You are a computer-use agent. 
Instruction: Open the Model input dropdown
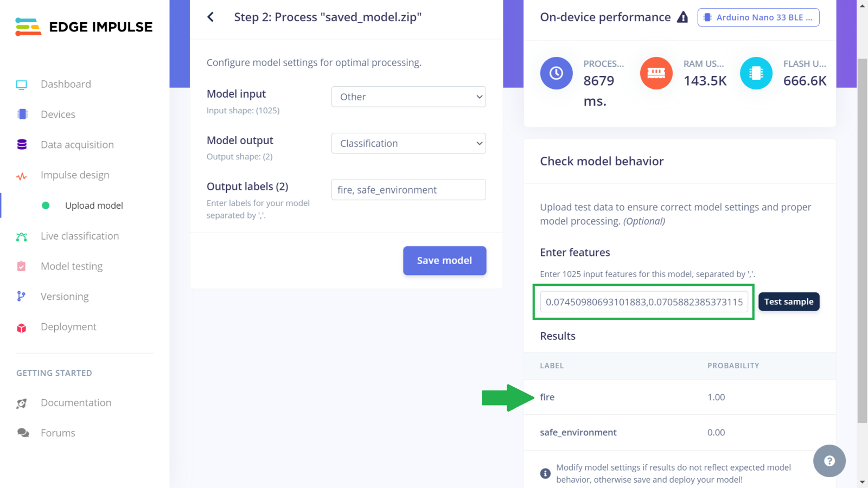click(x=409, y=97)
